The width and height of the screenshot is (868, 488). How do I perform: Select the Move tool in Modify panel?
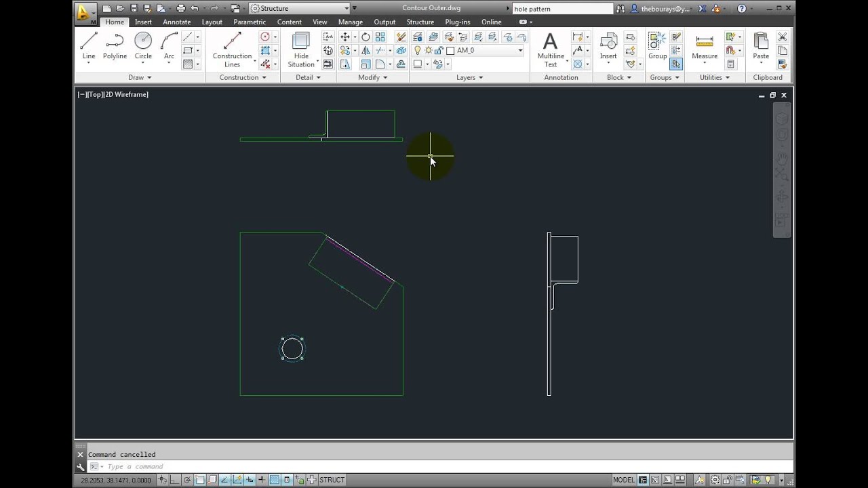(345, 37)
